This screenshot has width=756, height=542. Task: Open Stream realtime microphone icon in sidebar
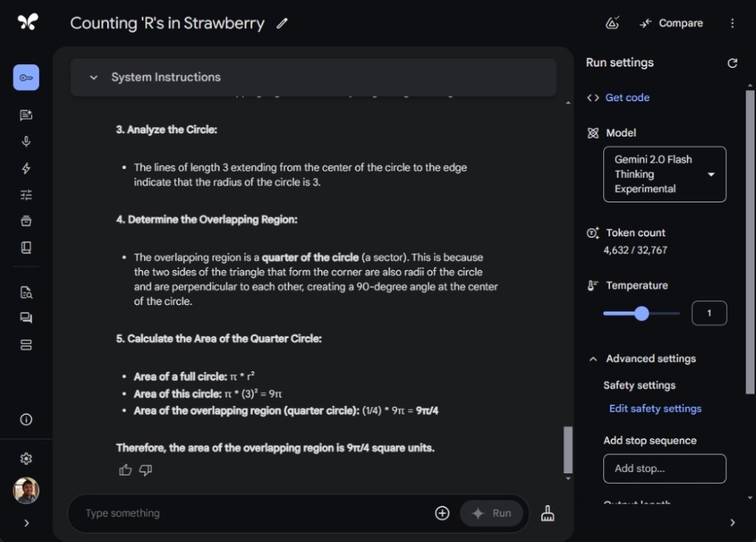26,141
